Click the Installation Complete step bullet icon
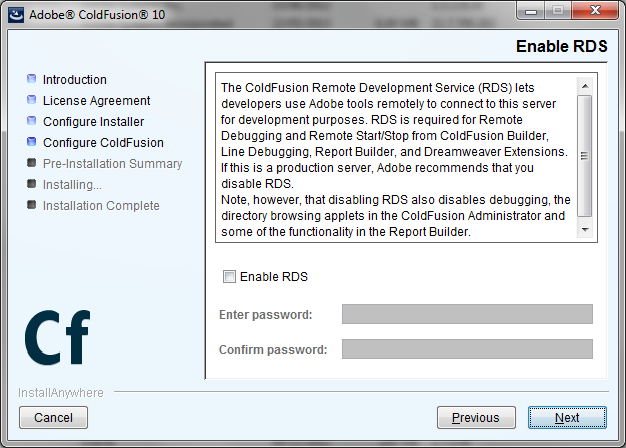 (x=32, y=204)
